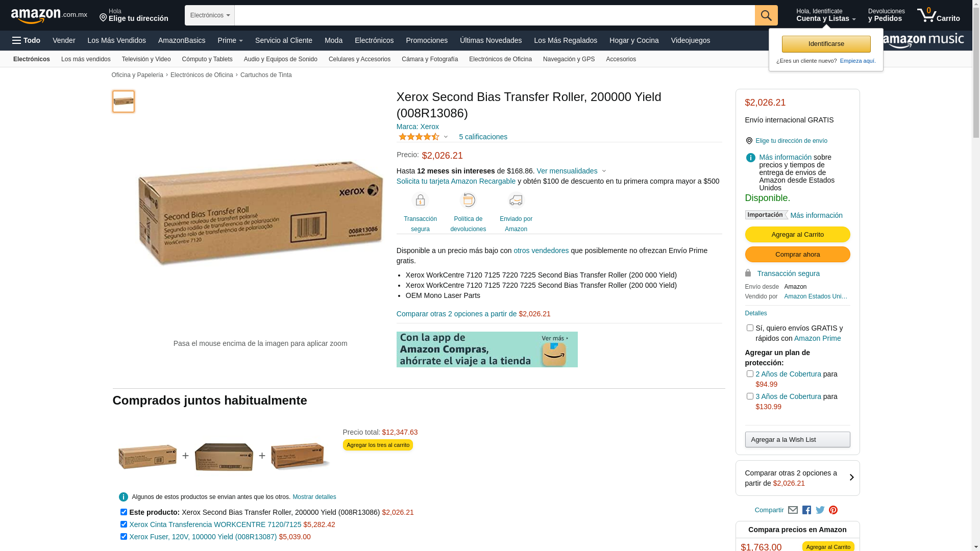980x551 pixels.
Task: Uncheck the Xerox Fuser bundle item
Action: pyautogui.click(x=124, y=536)
